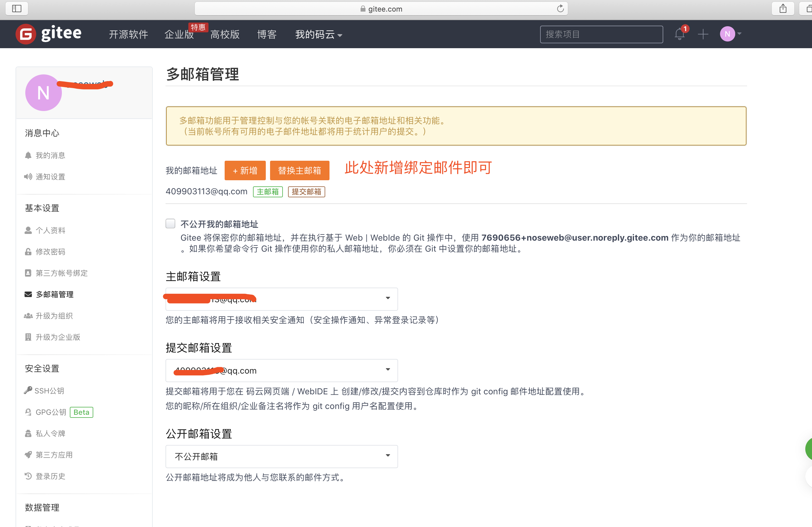Click the contact icon beside 第三方帐号绑定

pos(28,273)
